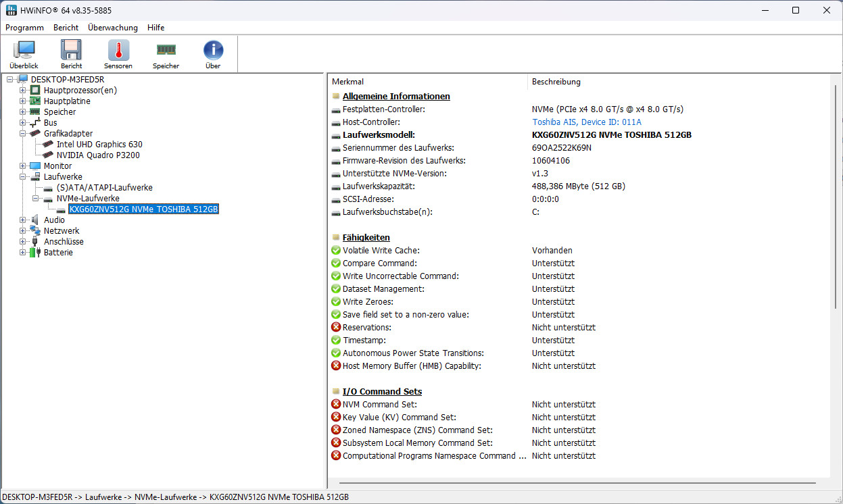Click the firmware revision value 10604106

point(551,161)
